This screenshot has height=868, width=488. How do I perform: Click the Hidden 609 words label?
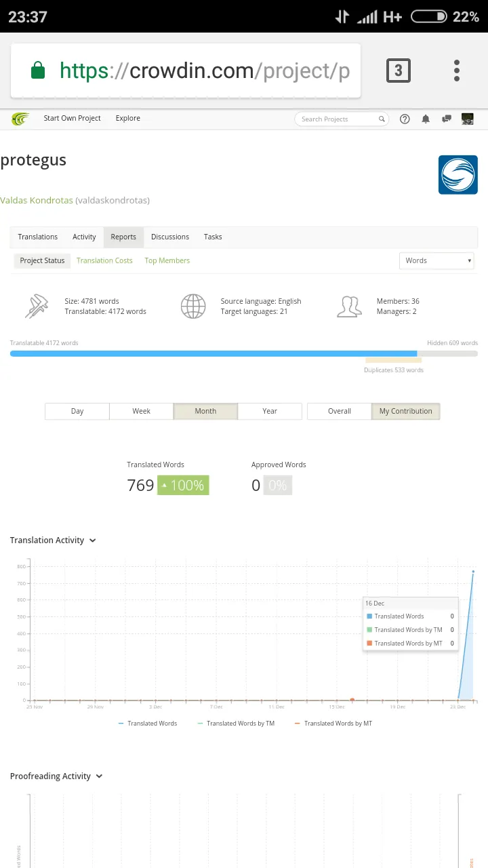point(452,343)
